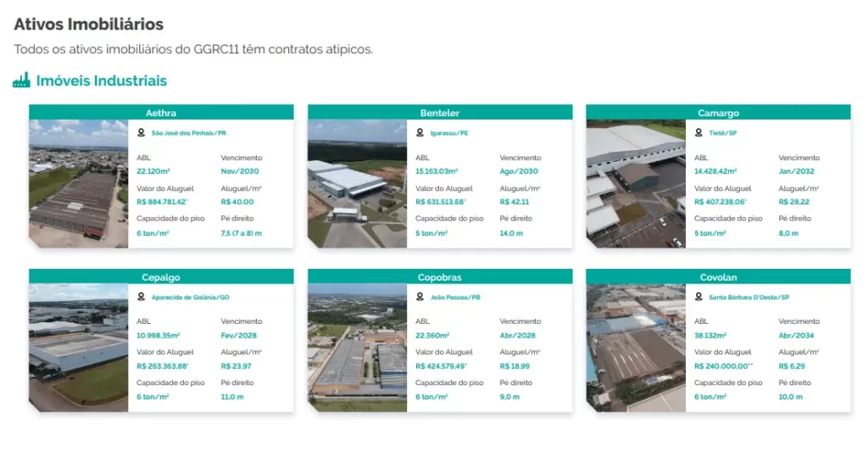Click the location pin in the Copobras card

pyautogui.click(x=420, y=297)
